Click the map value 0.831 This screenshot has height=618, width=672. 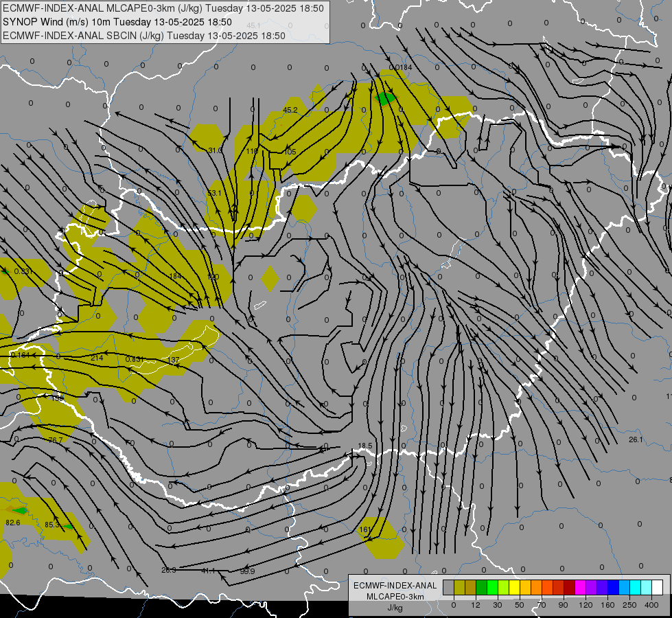tap(135, 359)
